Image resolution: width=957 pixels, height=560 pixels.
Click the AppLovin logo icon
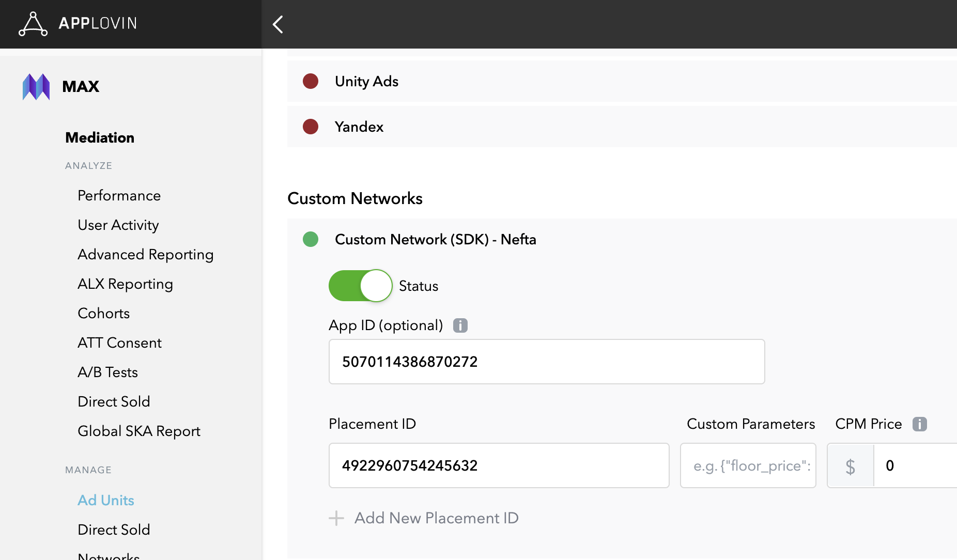coord(33,24)
